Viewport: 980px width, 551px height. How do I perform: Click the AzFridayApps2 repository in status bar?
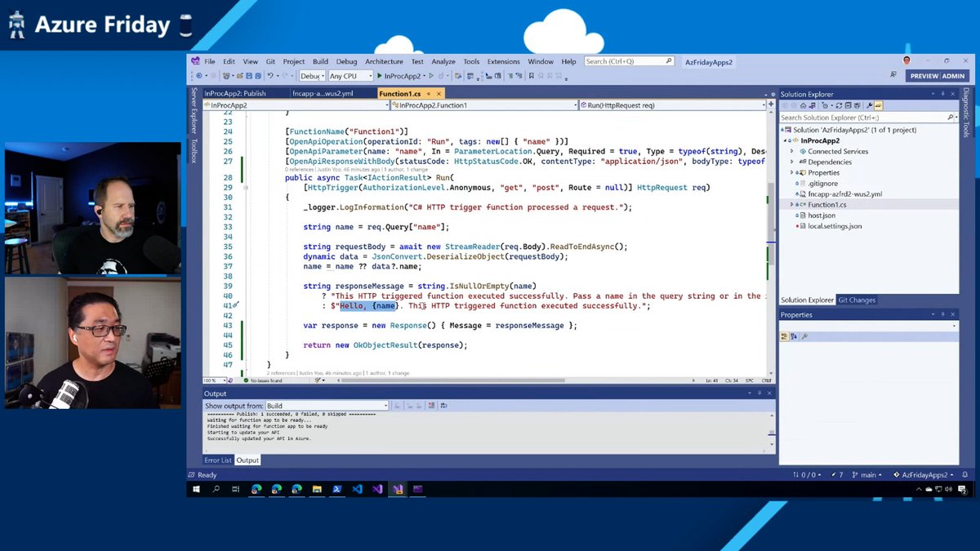(925, 474)
